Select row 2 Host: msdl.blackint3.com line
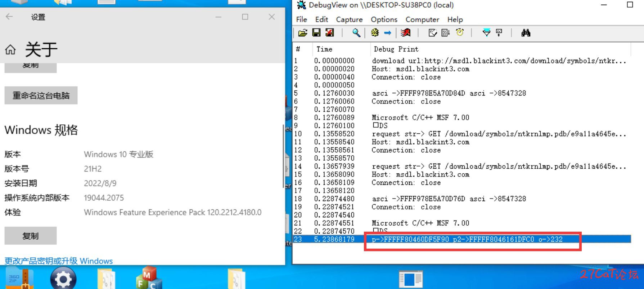 462,69
